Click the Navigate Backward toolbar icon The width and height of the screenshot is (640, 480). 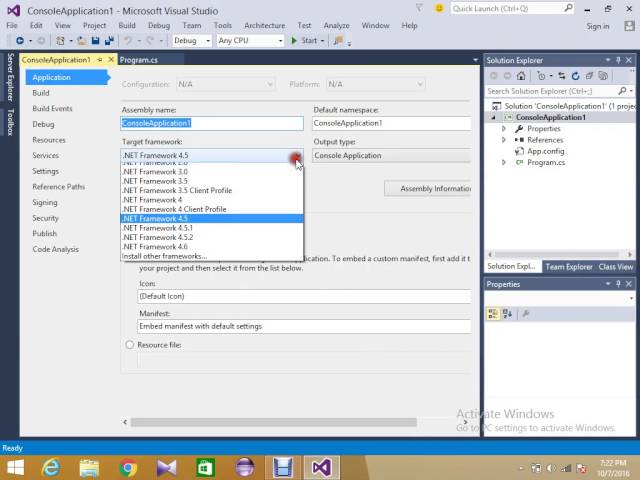19,40
